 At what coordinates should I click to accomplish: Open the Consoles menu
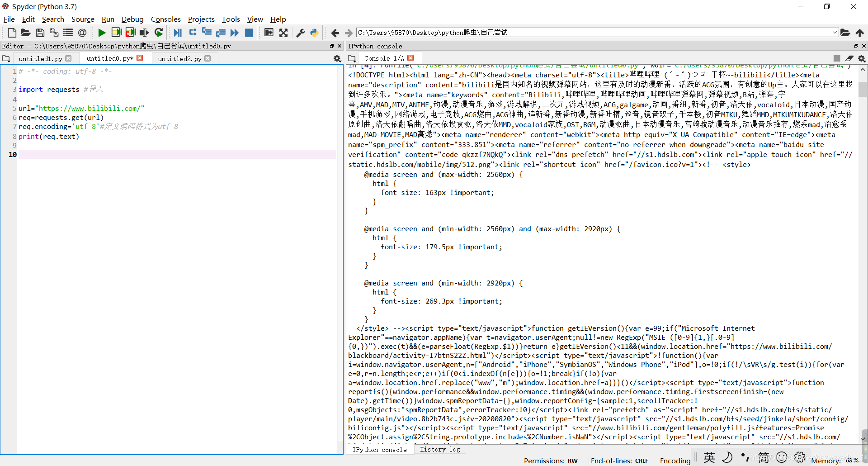165,19
